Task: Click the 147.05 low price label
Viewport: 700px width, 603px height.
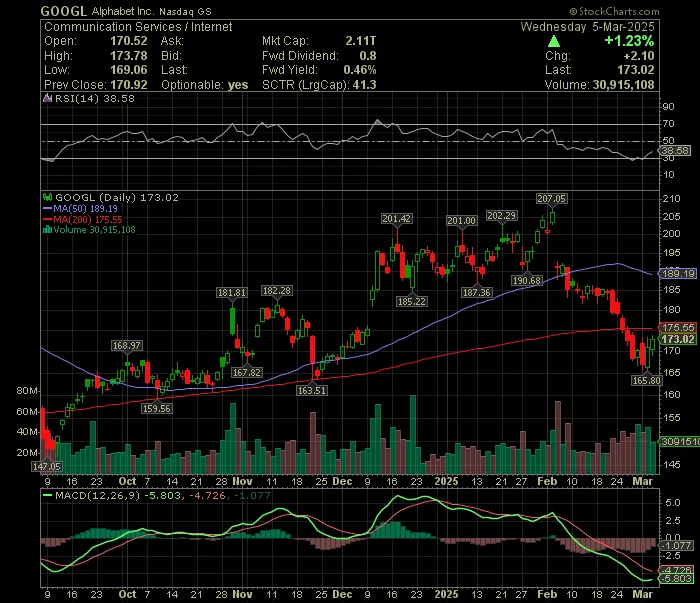Action: 46,466
